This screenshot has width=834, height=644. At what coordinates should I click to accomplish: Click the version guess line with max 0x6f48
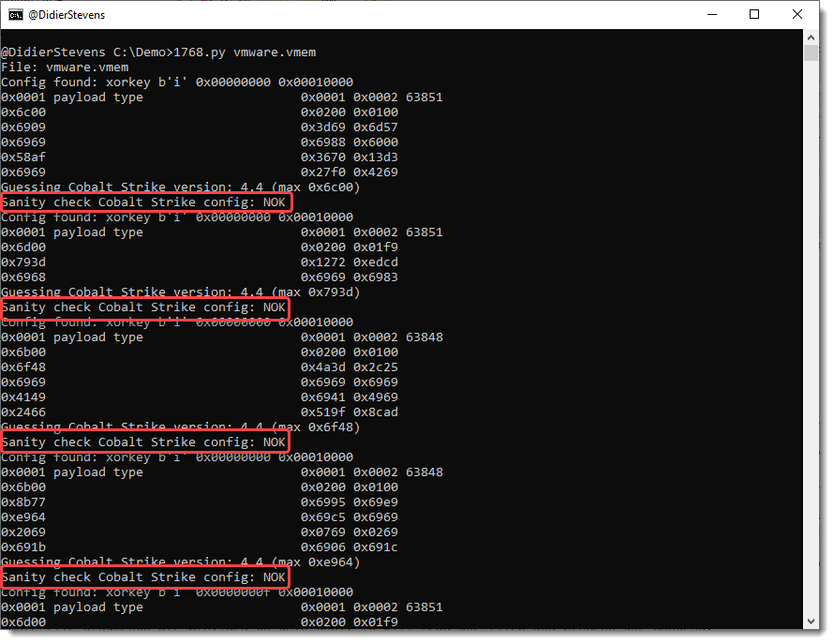point(180,427)
